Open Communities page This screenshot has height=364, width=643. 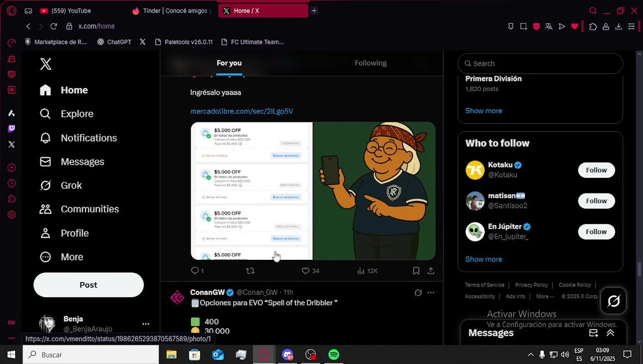coord(79,209)
